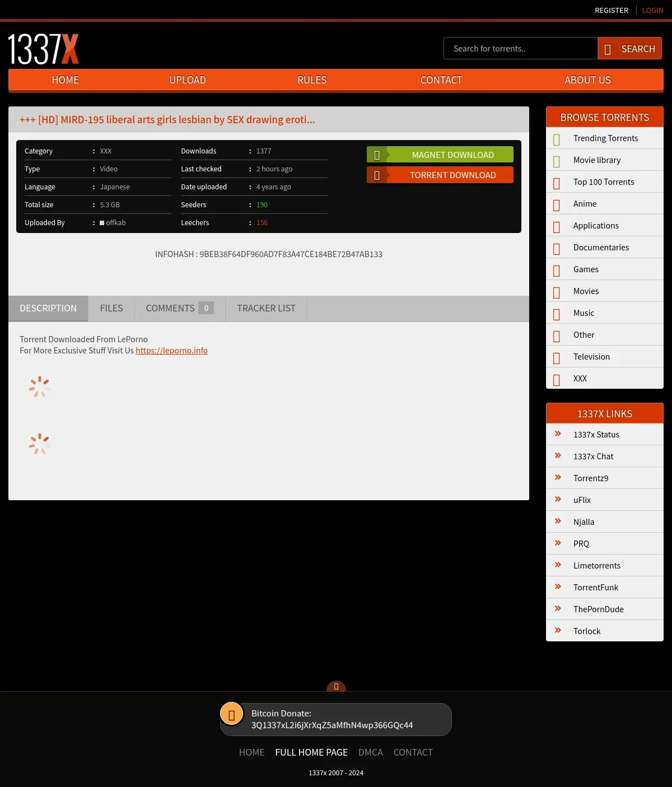The image size is (672, 787).
Task: Open the ThePornDude link
Action: 599,609
